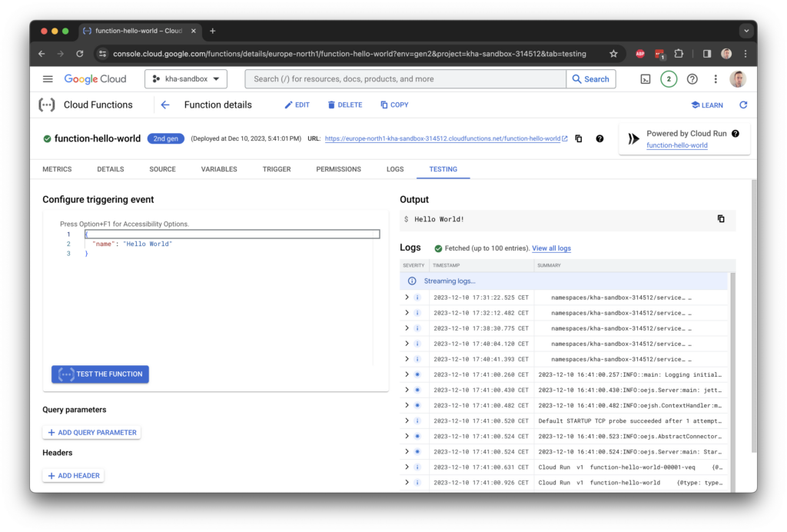Open the Trigger tab
Image resolution: width=787 pixels, height=532 pixels.
[x=277, y=169]
